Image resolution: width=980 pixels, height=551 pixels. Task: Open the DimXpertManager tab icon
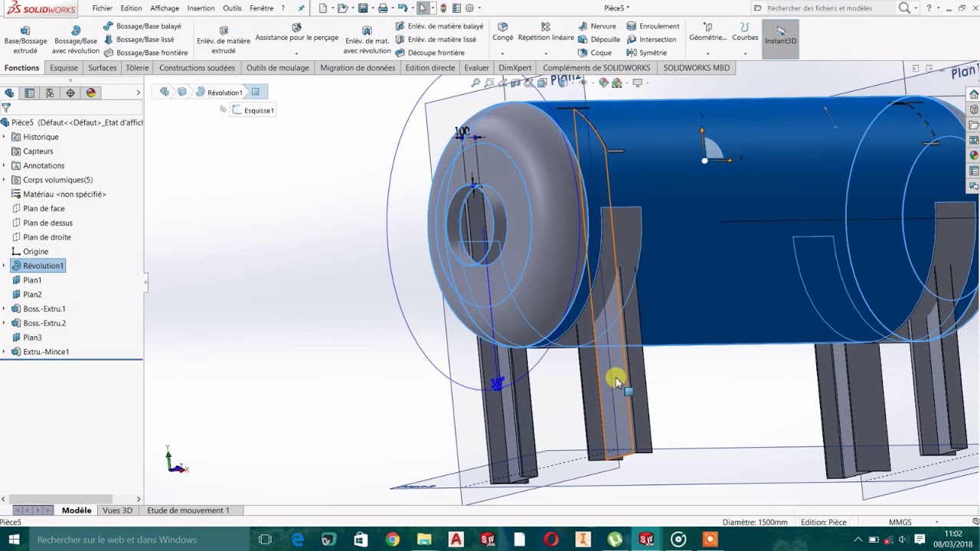pos(70,93)
